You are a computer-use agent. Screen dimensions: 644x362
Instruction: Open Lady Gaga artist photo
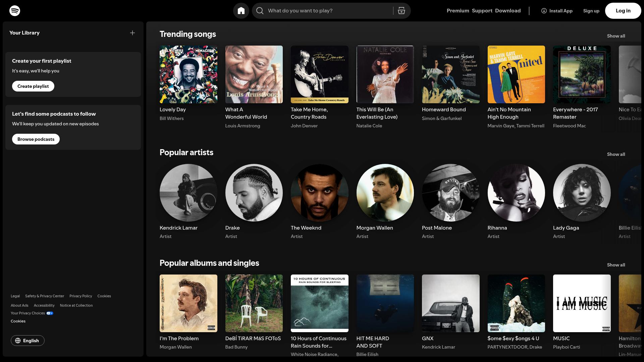click(582, 193)
